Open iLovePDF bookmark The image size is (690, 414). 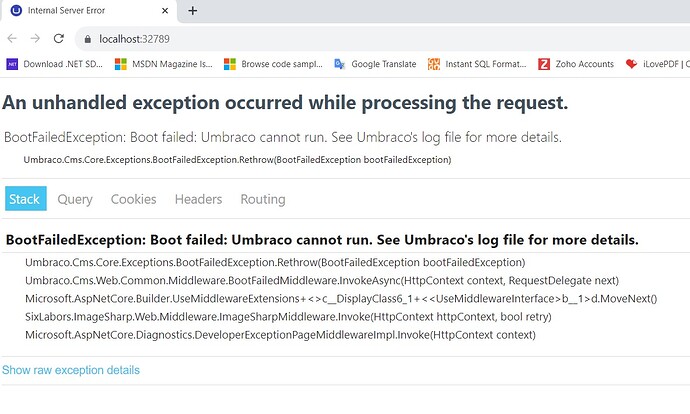tap(657, 64)
